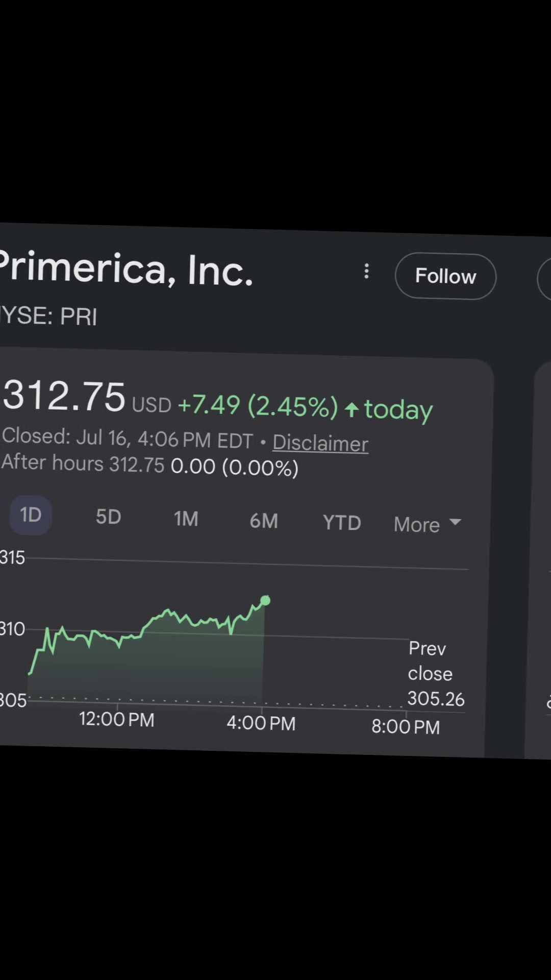Click the dropdown arrow beside More
Viewport: 551px width, 980px height.
[455, 522]
